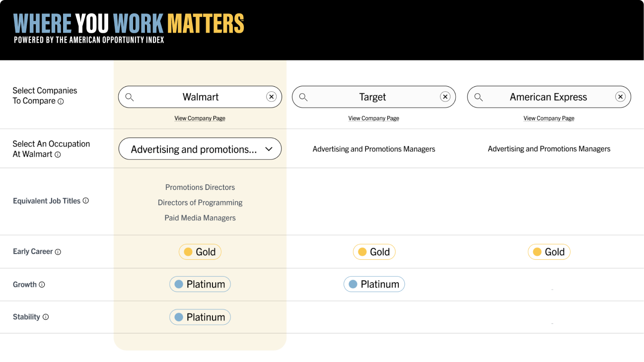
Task: Click the search icon in Walmart field
Action: (130, 97)
